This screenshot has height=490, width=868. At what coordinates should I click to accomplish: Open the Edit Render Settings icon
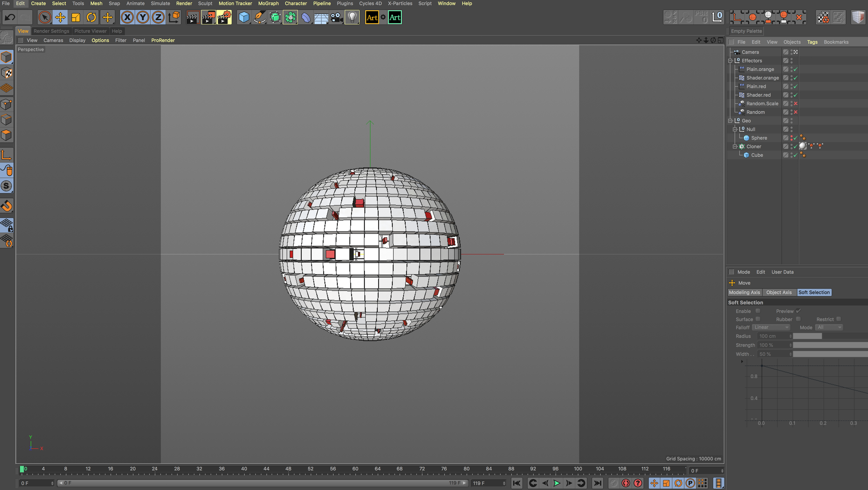(224, 17)
